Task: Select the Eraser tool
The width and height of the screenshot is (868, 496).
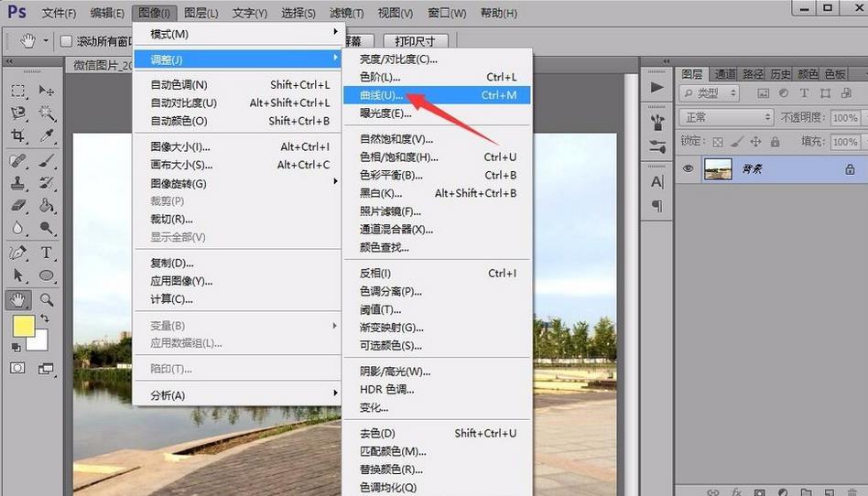Action: pos(17,206)
